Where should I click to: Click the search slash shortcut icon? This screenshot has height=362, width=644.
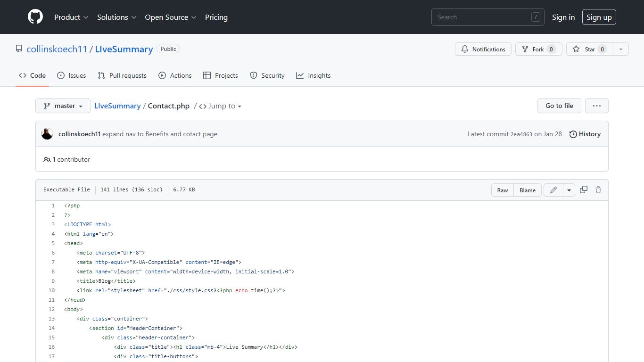coord(536,17)
